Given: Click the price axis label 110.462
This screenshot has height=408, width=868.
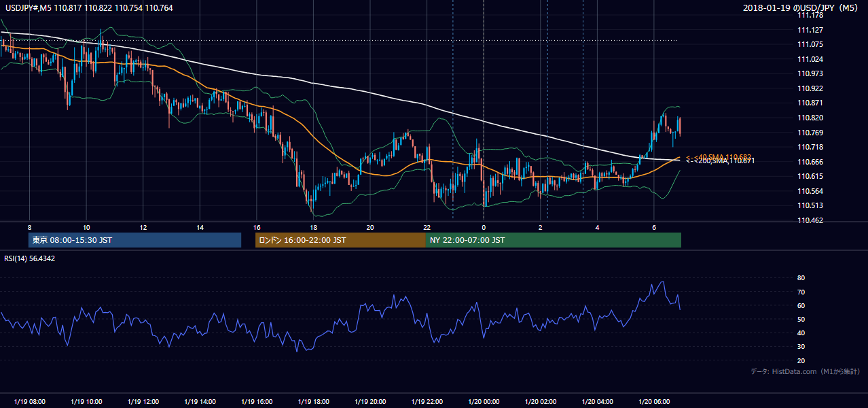Looking at the screenshot, I should tap(811, 220).
